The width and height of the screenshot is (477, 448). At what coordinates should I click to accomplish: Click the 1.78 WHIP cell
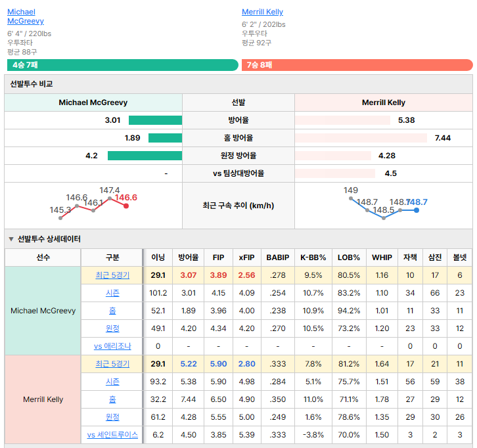[382, 399]
